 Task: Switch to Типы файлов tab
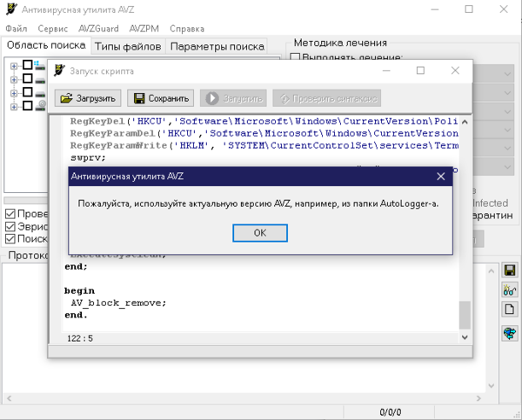pyautogui.click(x=128, y=46)
